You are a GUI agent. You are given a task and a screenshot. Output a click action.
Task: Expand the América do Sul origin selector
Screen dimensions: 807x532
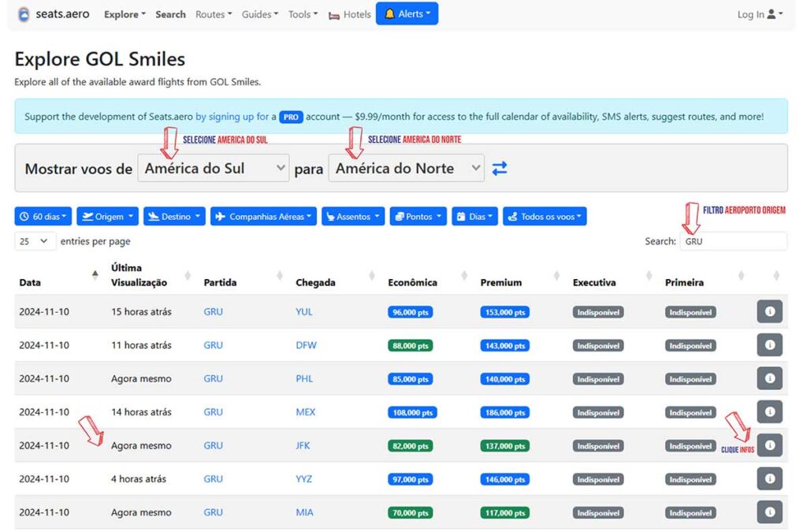tap(214, 168)
